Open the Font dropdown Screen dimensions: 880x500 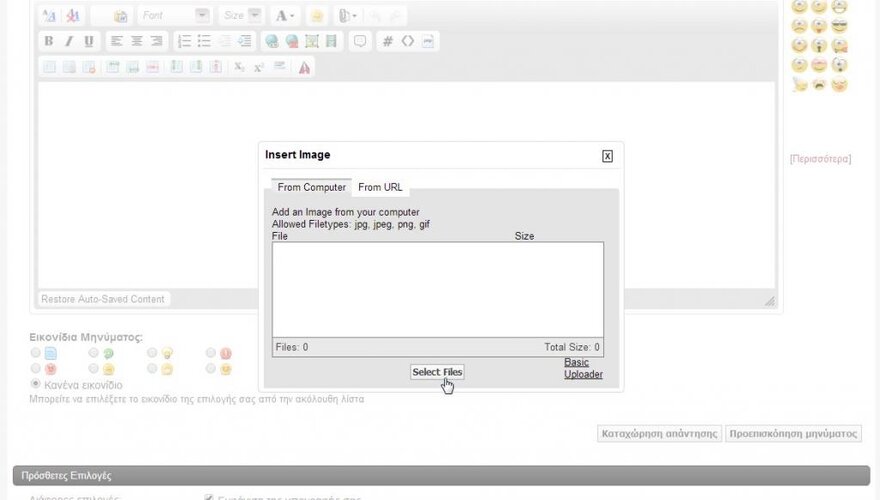tap(174, 16)
